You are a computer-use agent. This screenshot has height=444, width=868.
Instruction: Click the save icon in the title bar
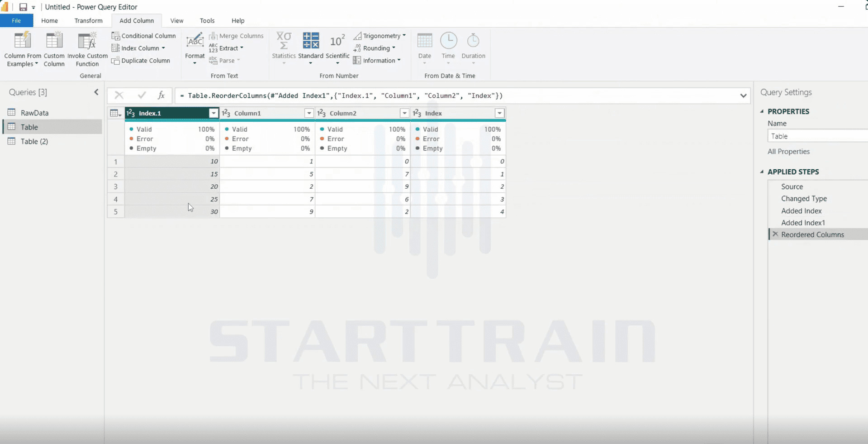[x=23, y=7]
